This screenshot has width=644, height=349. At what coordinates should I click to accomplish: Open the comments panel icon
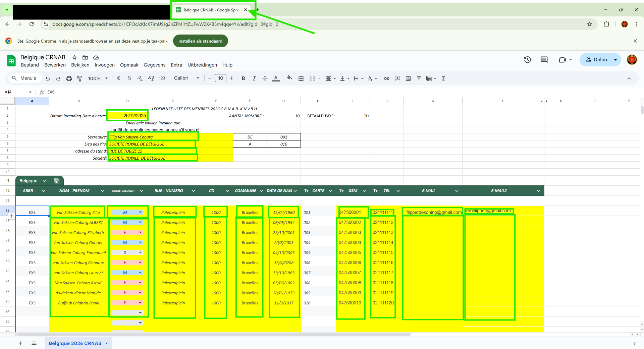(x=544, y=60)
